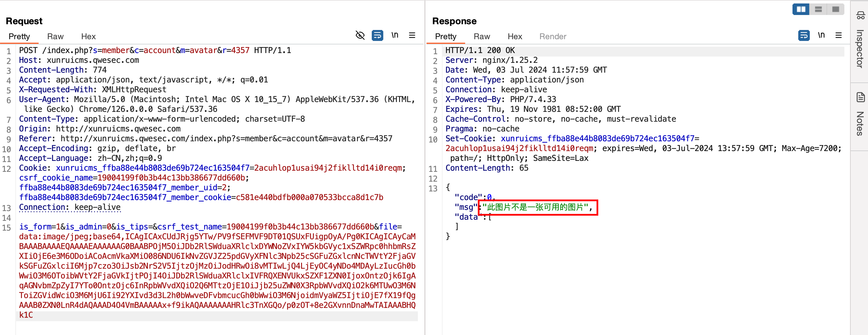
Task: Switch Request view to Hex tab
Action: (88, 36)
